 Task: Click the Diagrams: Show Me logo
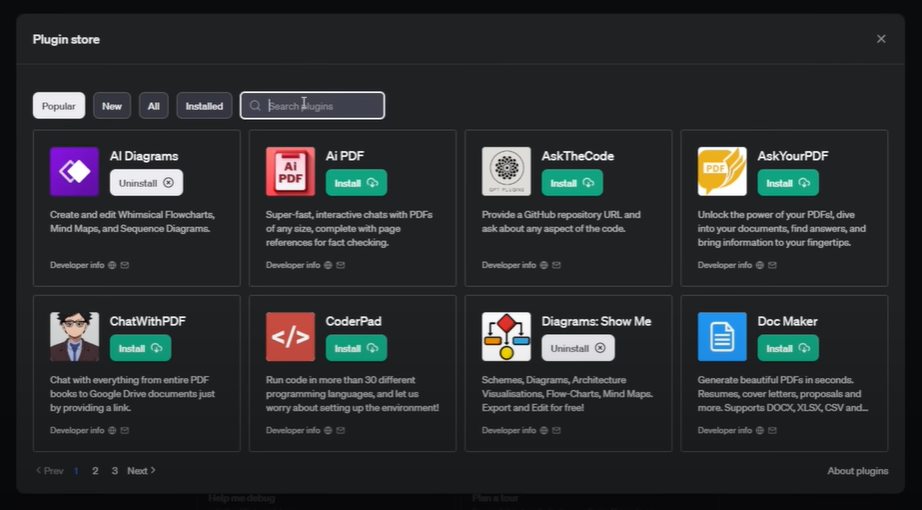(x=506, y=336)
